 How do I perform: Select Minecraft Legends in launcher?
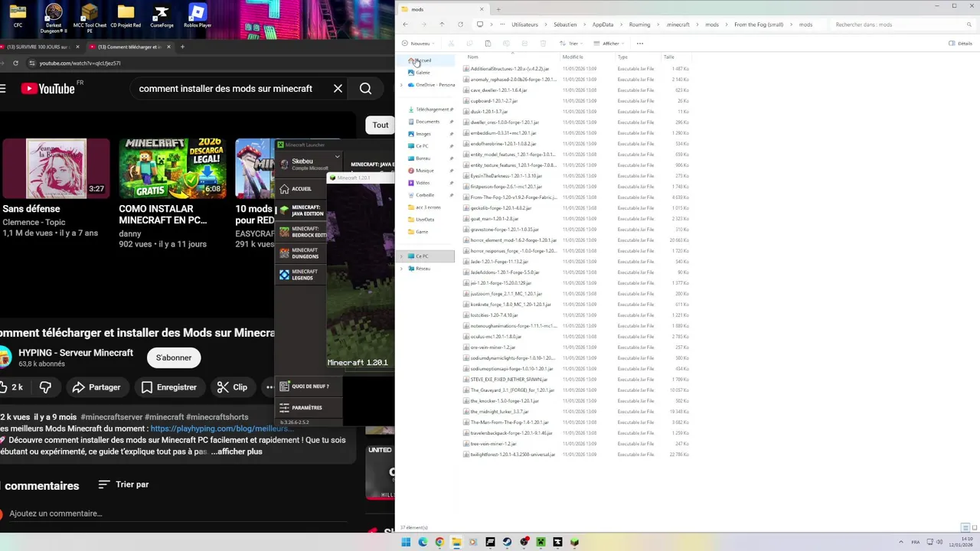tap(301, 275)
